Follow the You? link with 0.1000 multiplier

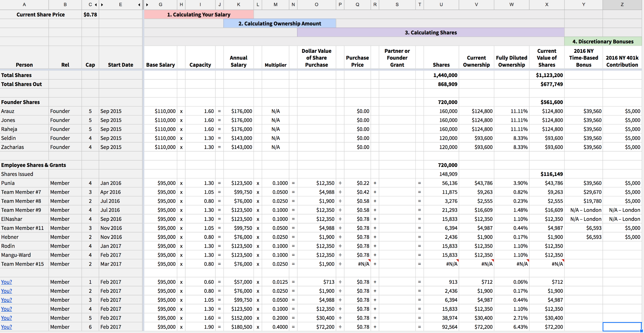click(x=6, y=309)
